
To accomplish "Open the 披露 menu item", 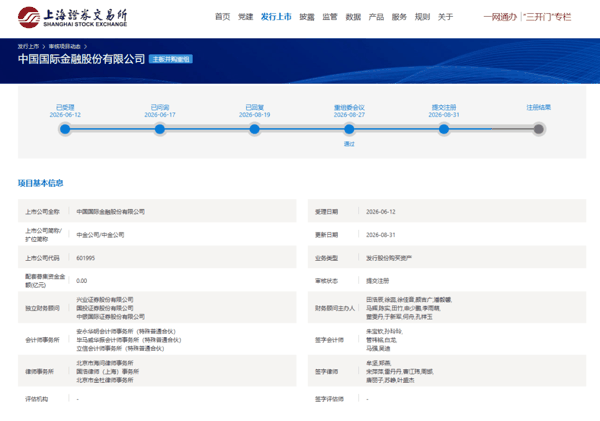I will (307, 17).
